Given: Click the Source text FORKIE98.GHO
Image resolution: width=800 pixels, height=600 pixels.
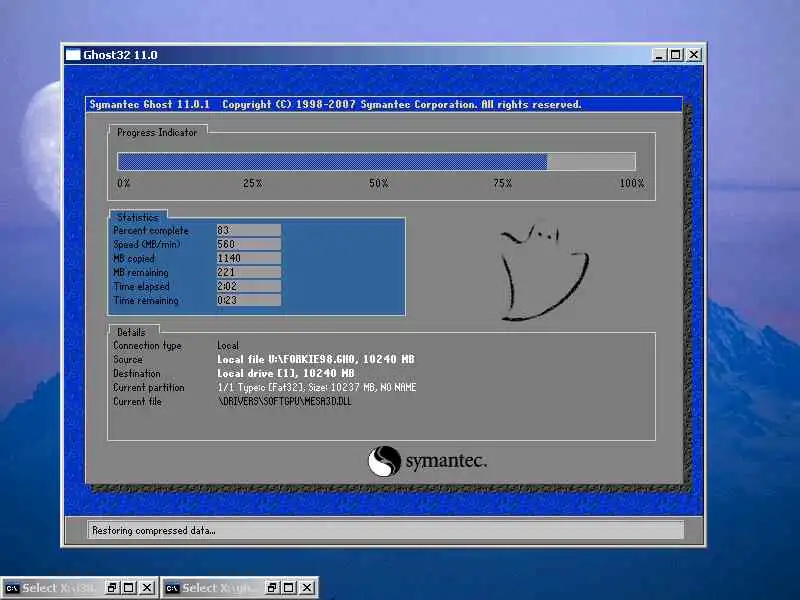Looking at the screenshot, I should tap(315, 359).
